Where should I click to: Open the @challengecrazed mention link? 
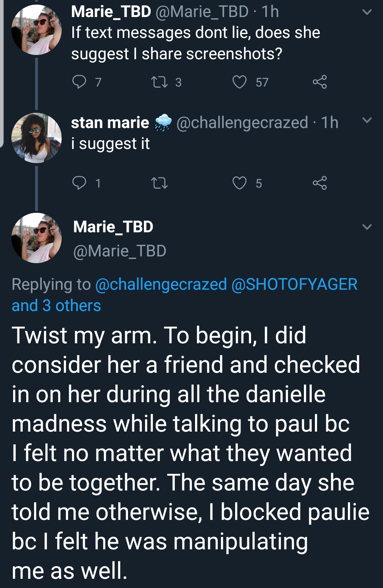pos(161,284)
